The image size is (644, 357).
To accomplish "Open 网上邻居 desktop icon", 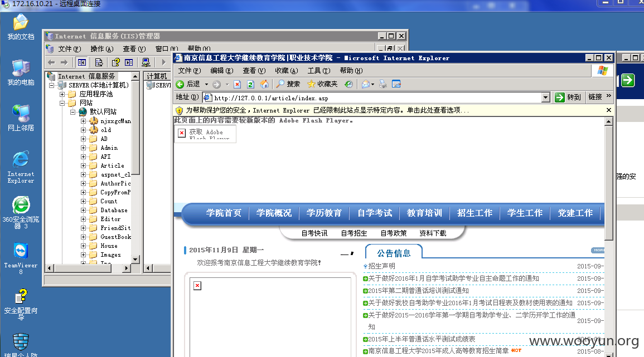I will pyautogui.click(x=21, y=118).
